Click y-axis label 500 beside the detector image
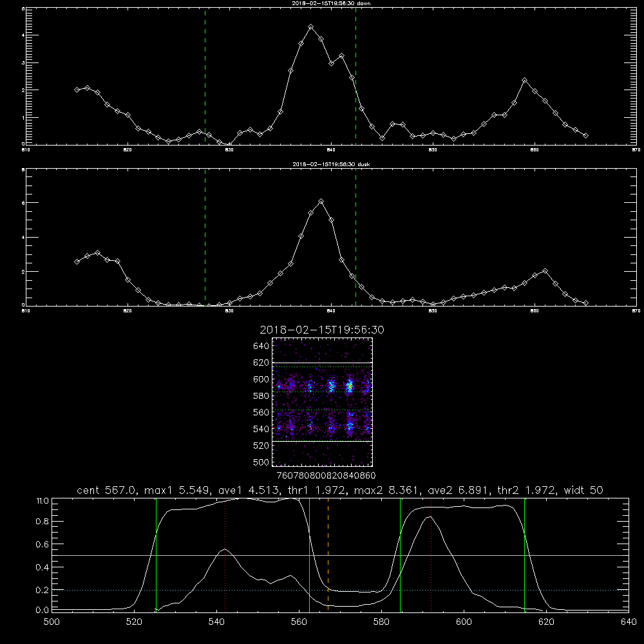 [x=261, y=462]
